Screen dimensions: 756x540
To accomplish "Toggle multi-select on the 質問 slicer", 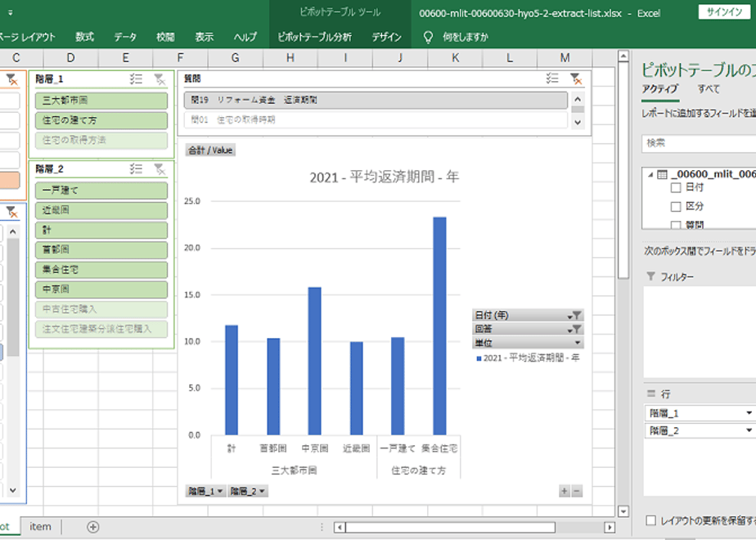I will click(x=552, y=78).
